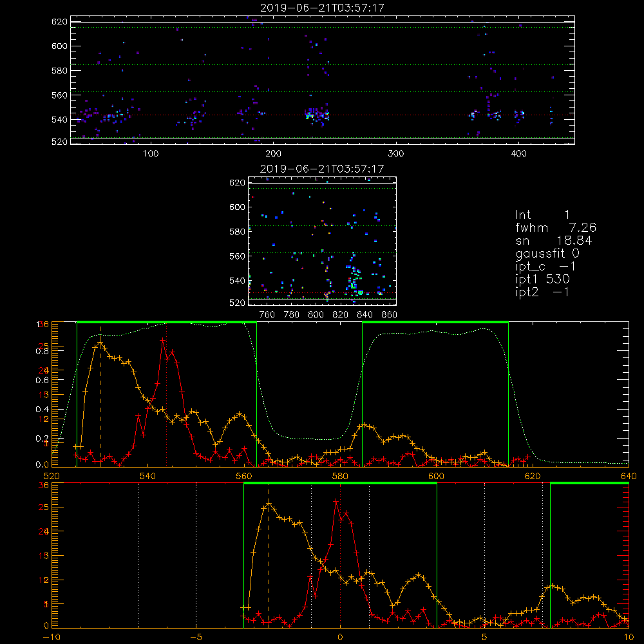Select the ipt_c -1 parameter line
644x644 pixels.
[x=545, y=267]
